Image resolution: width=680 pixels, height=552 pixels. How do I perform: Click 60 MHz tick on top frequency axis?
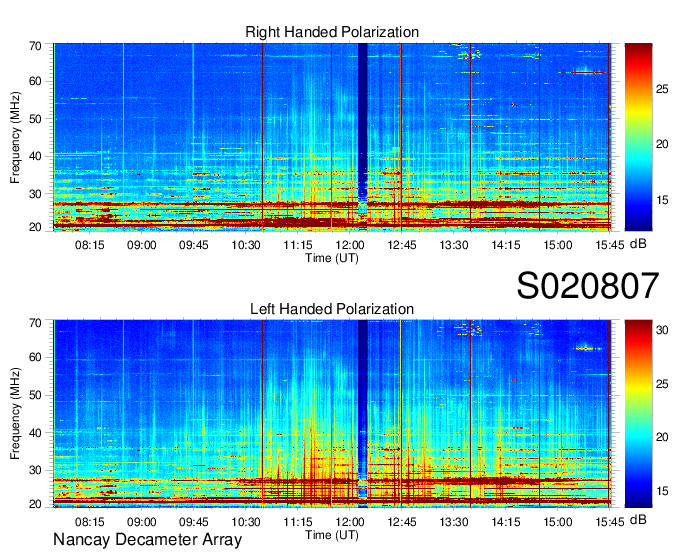click(35, 81)
